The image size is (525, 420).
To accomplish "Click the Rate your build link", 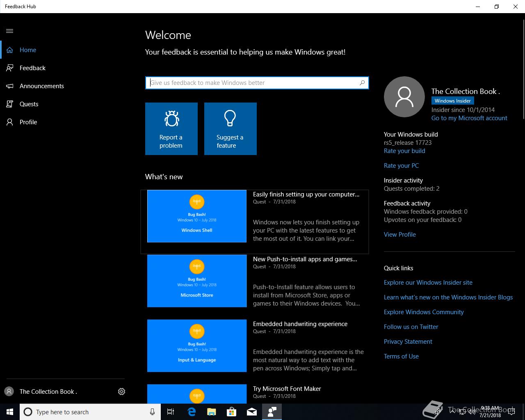I will [404, 151].
